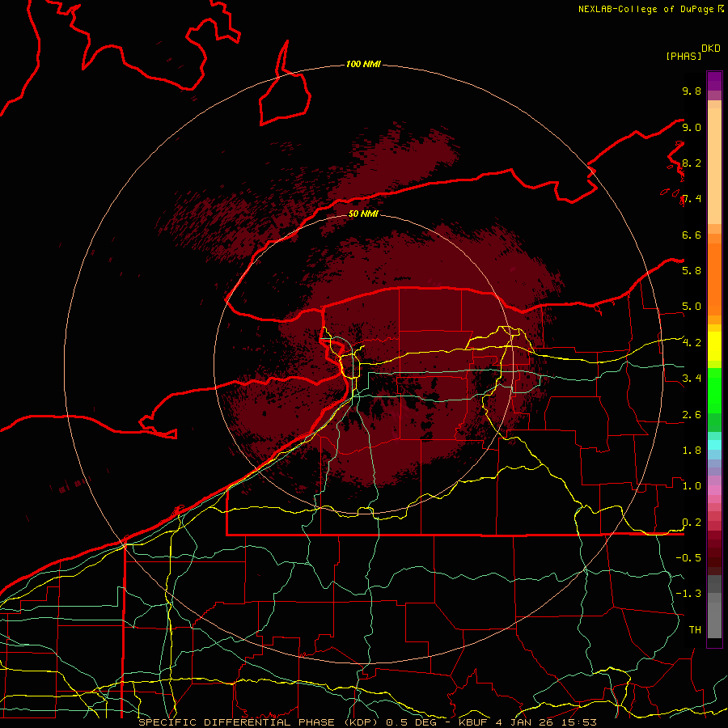Pick the bright green color scale segment
Viewport: 728px width, 728px height.
(714, 390)
